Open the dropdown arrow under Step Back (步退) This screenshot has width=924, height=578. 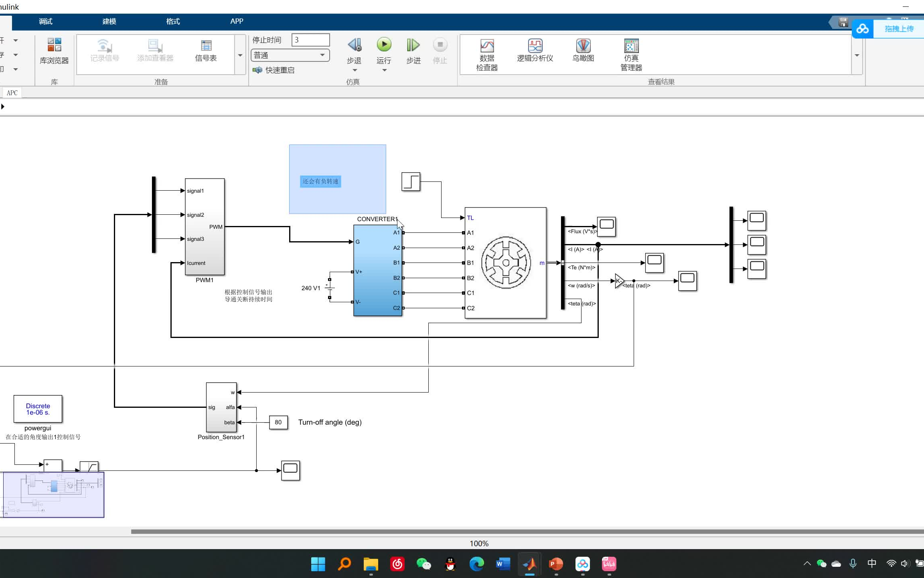click(355, 70)
